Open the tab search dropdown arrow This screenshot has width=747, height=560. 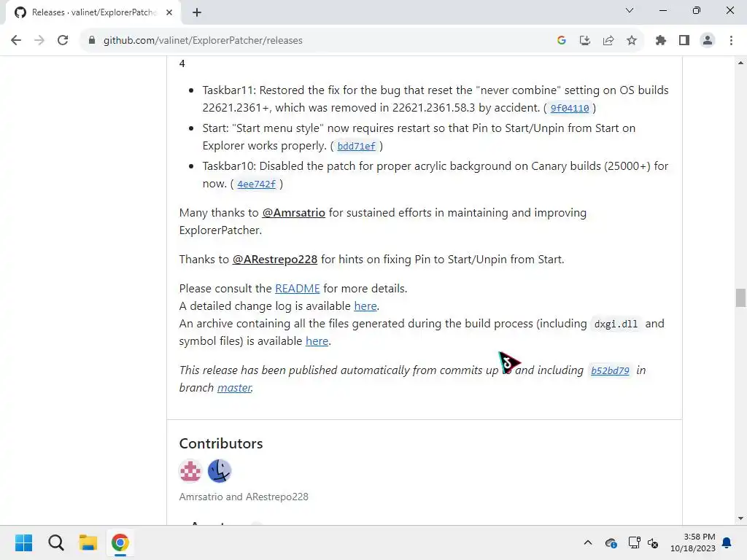tap(630, 10)
